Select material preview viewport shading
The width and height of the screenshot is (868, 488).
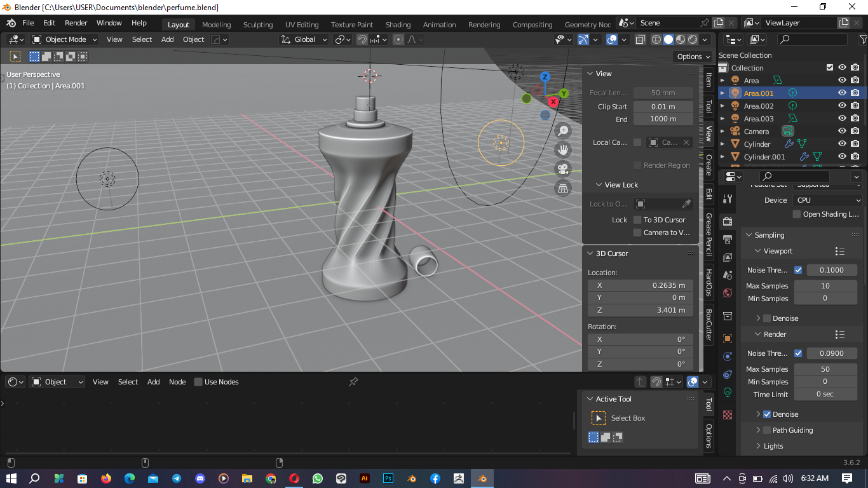[x=681, y=39]
